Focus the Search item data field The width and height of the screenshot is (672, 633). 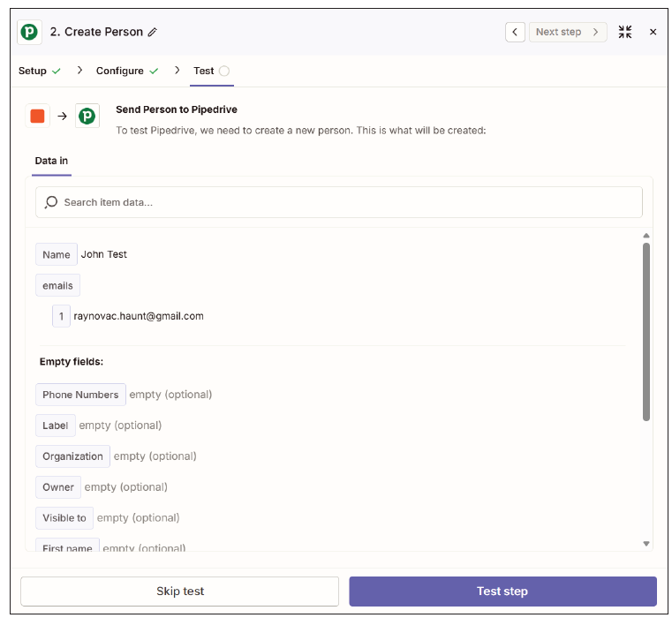click(x=338, y=202)
